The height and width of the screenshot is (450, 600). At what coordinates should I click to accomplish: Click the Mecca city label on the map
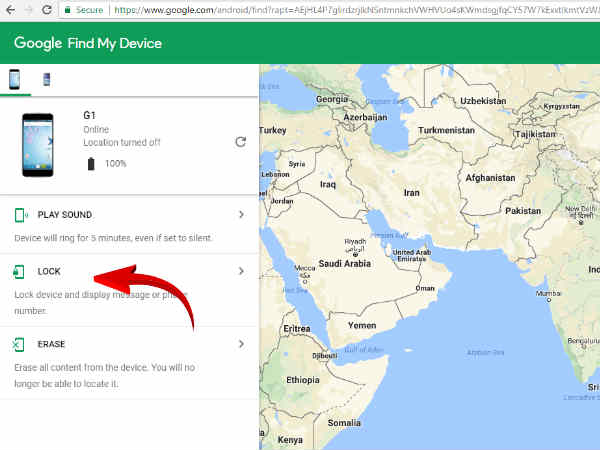tap(305, 268)
